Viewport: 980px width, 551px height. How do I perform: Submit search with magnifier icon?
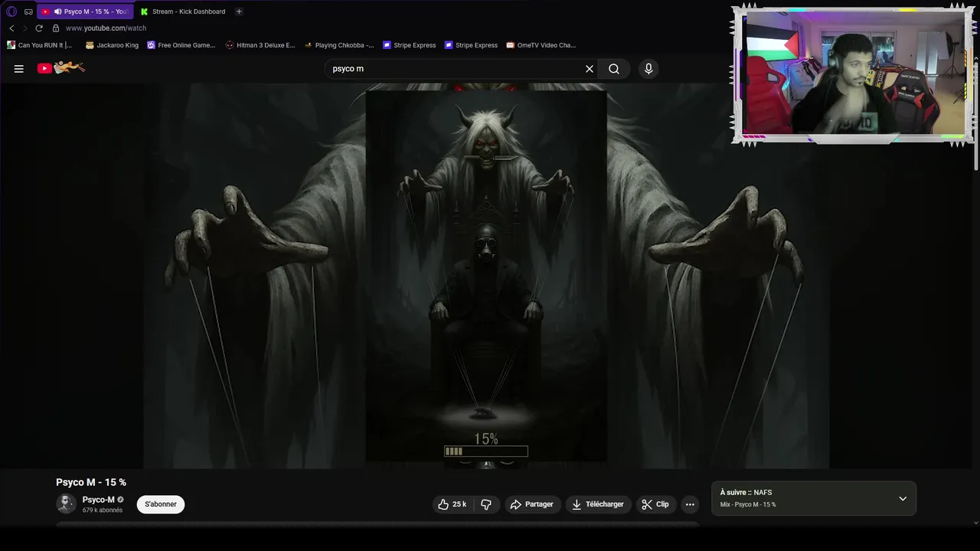(x=614, y=69)
